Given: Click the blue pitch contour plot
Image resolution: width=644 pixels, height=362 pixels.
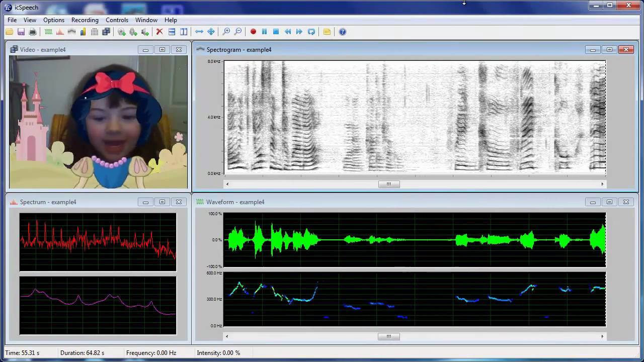Looking at the screenshot, I should (x=415, y=299).
